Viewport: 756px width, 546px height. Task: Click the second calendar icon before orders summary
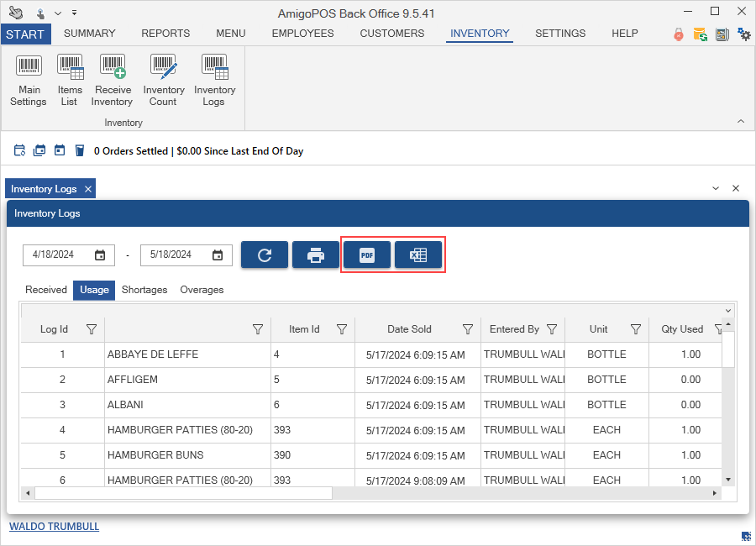point(39,150)
